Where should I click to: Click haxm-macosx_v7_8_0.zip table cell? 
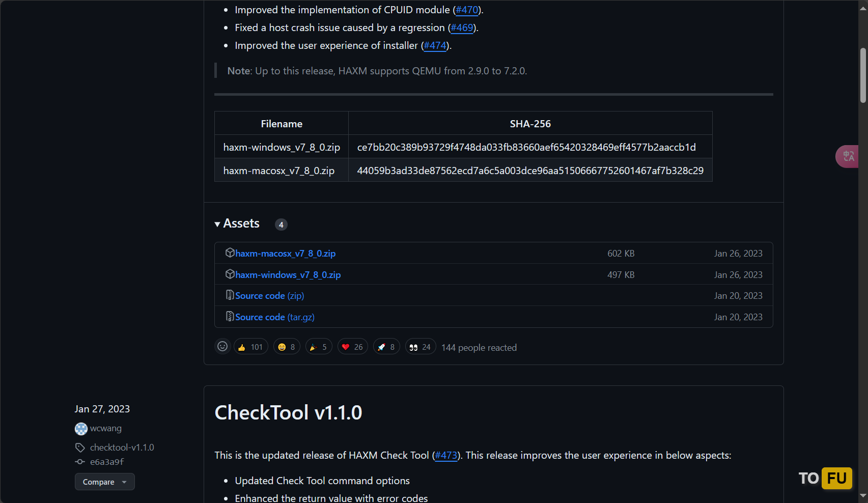[x=282, y=171]
